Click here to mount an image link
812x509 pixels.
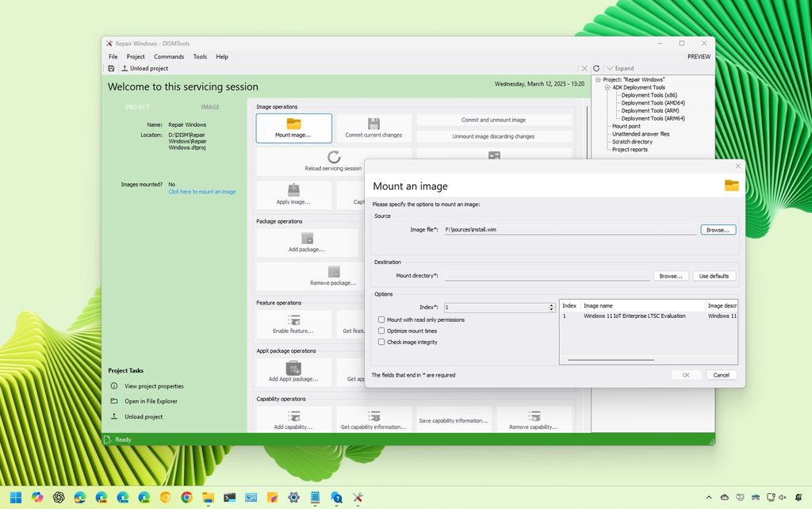point(203,191)
